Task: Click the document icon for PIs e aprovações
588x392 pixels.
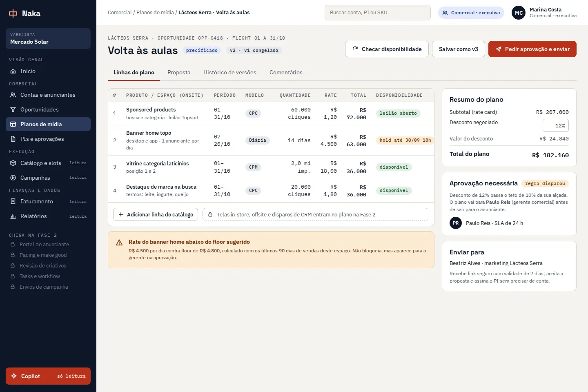Action: [x=13, y=139]
